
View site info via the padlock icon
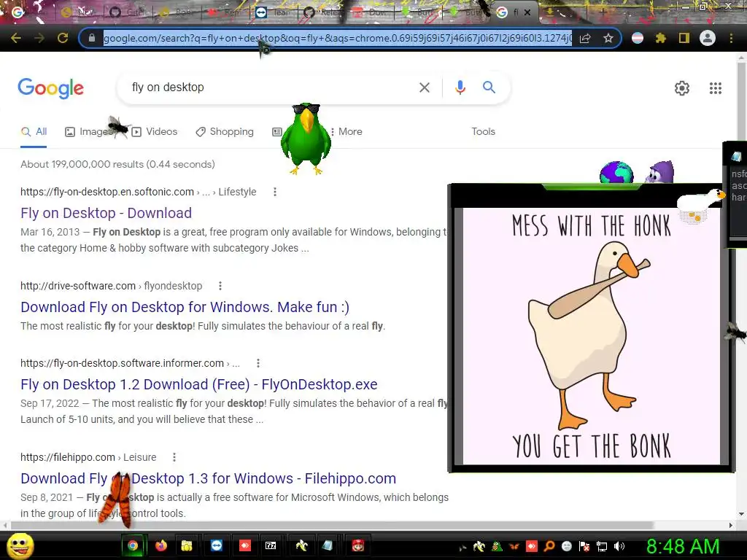tap(92, 38)
